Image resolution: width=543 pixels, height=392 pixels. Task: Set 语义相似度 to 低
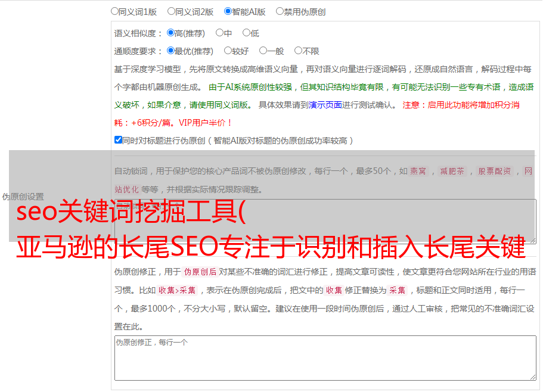click(246, 33)
